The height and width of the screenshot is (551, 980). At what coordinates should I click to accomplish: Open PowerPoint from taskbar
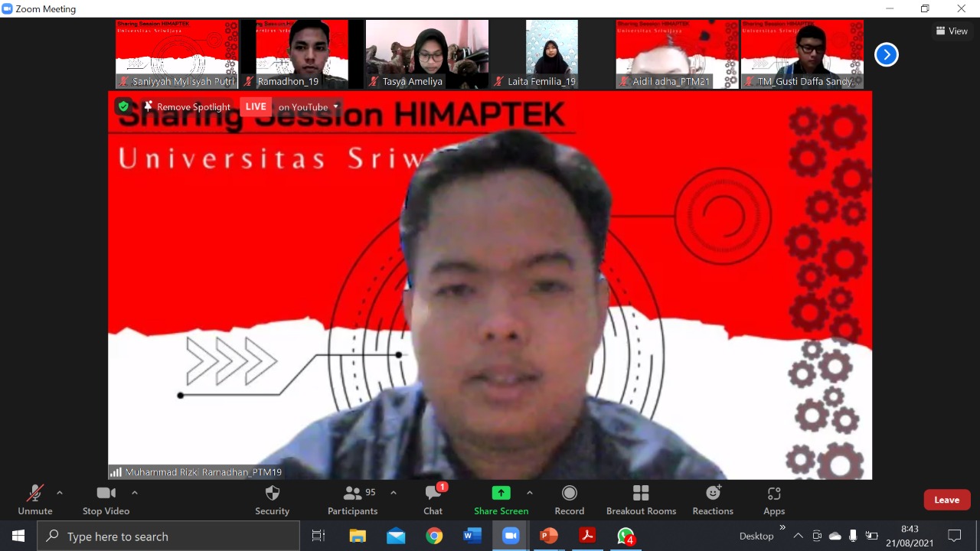pos(549,536)
